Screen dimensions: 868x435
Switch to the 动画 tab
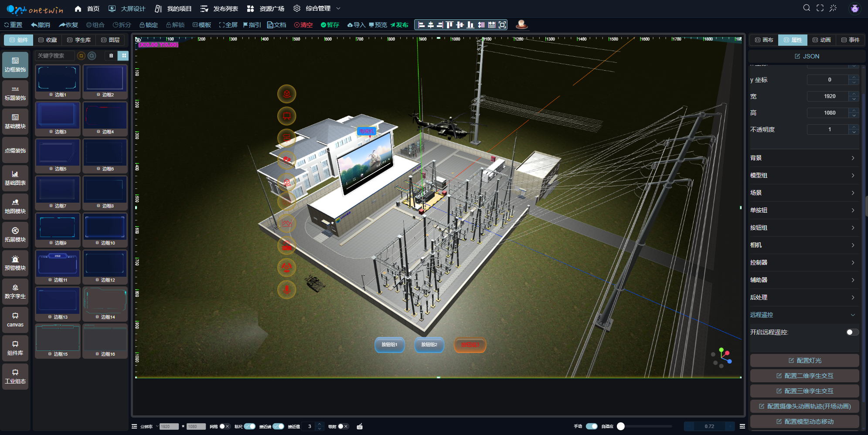click(x=821, y=40)
